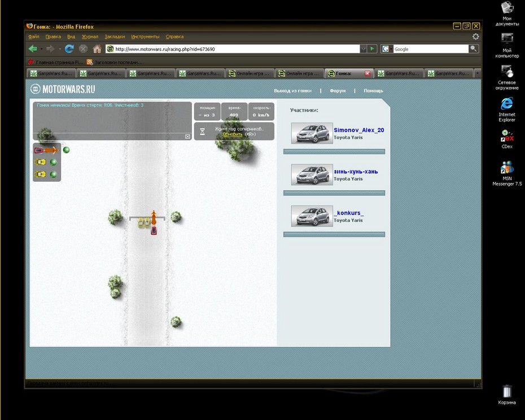Image resolution: width=525 pixels, height=420 pixels.
Task: Open CDex desktop shortcut
Action: pyautogui.click(x=507, y=139)
